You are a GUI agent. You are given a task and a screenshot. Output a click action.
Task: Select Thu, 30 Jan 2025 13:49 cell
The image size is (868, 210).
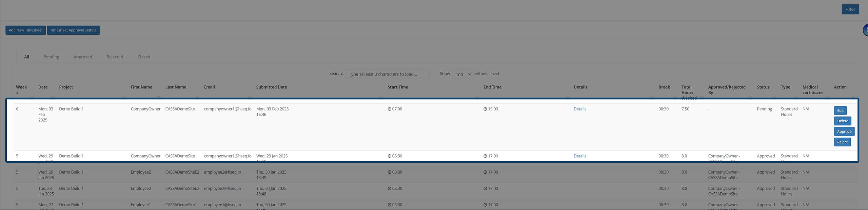point(271,175)
